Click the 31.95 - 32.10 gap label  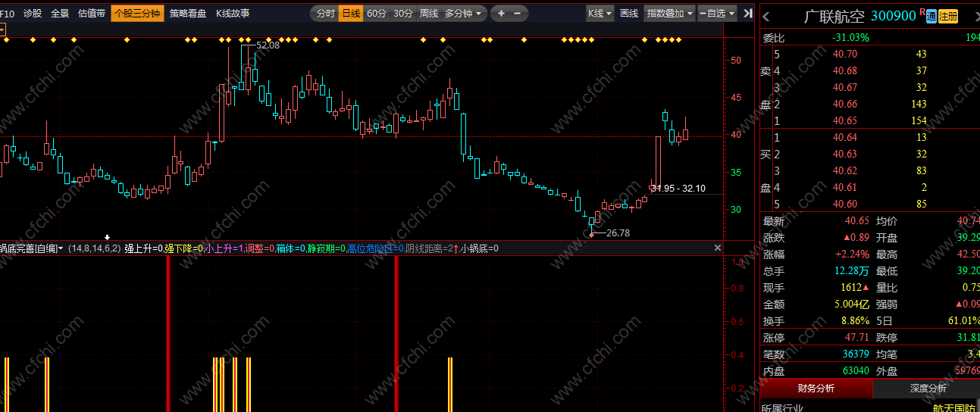(x=678, y=188)
